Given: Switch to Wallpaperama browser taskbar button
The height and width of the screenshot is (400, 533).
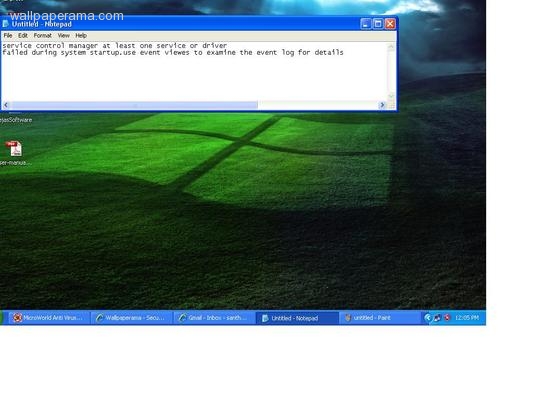Looking at the screenshot, I should (131, 318).
